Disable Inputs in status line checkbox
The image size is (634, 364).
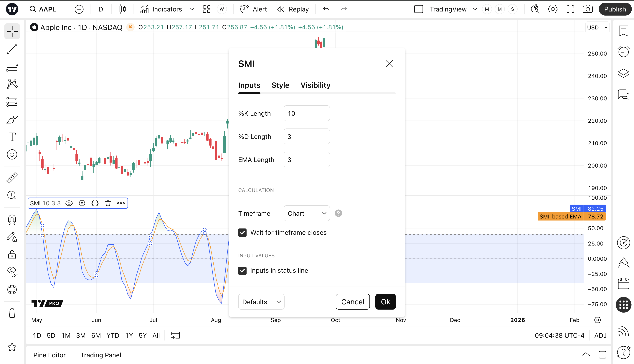click(x=242, y=271)
